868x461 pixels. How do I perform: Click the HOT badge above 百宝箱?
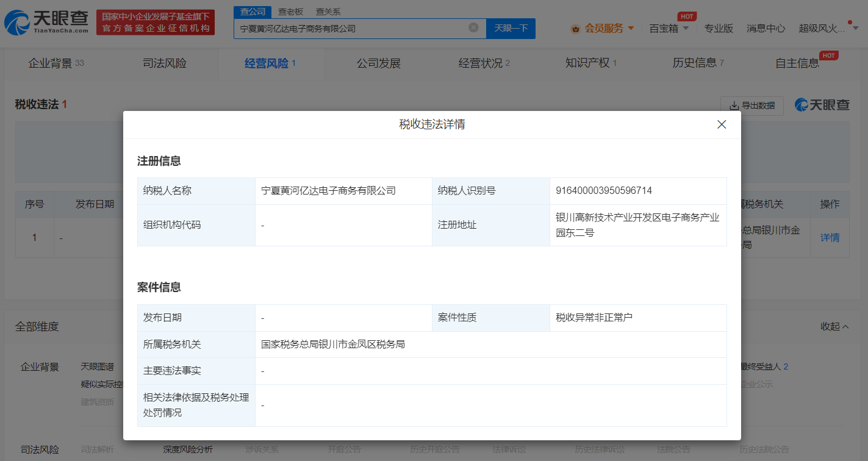coord(686,16)
